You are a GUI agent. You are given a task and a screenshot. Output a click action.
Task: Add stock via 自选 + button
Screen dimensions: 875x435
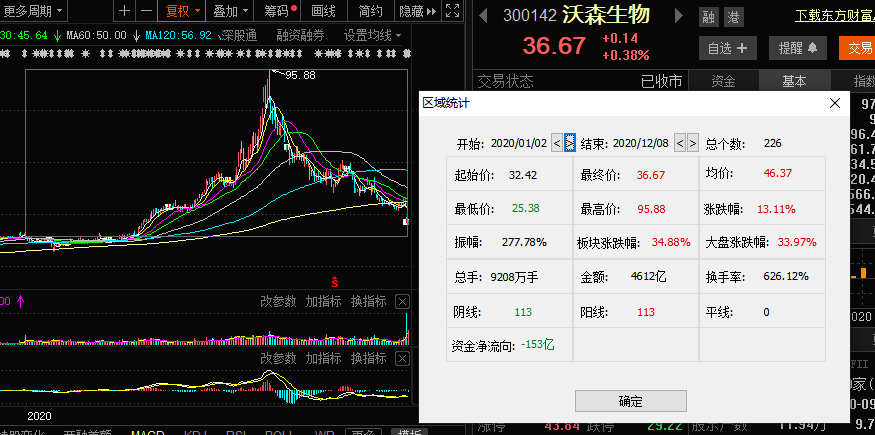731,47
